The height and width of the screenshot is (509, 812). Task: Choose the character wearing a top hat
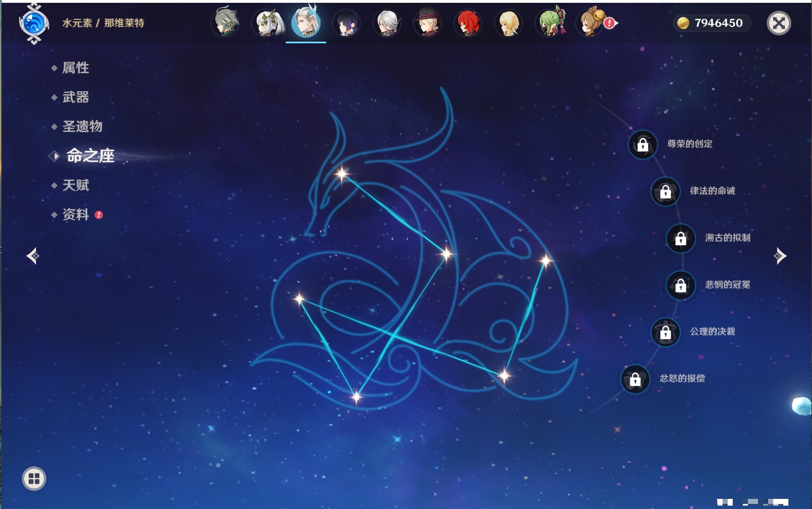[428, 22]
